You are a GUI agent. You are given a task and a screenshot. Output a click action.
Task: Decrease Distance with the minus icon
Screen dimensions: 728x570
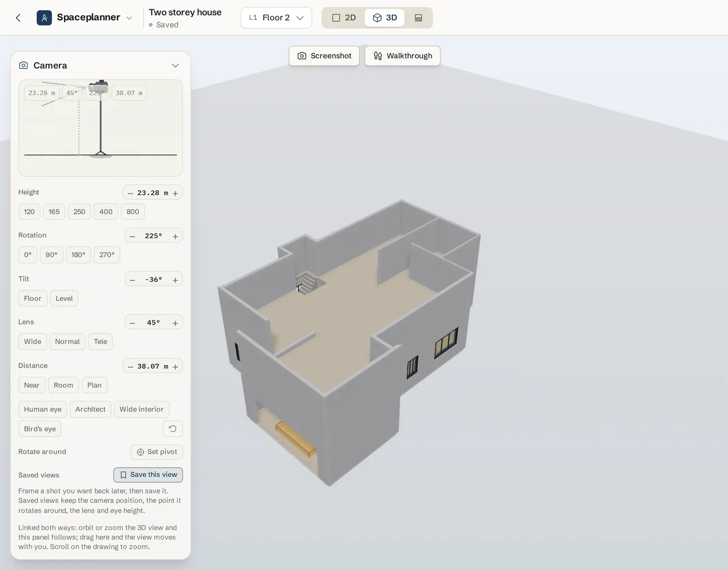click(x=131, y=367)
